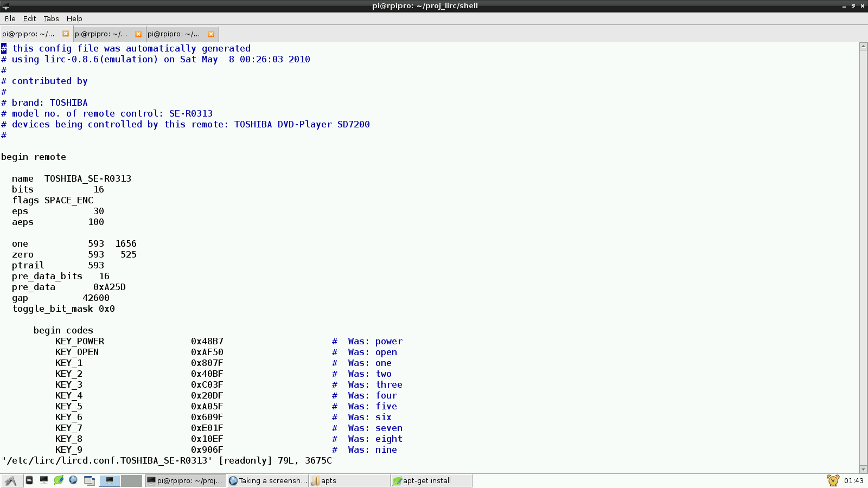The image size is (868, 488).
Task: Click the scrollbar up arrow
Action: [x=863, y=47]
